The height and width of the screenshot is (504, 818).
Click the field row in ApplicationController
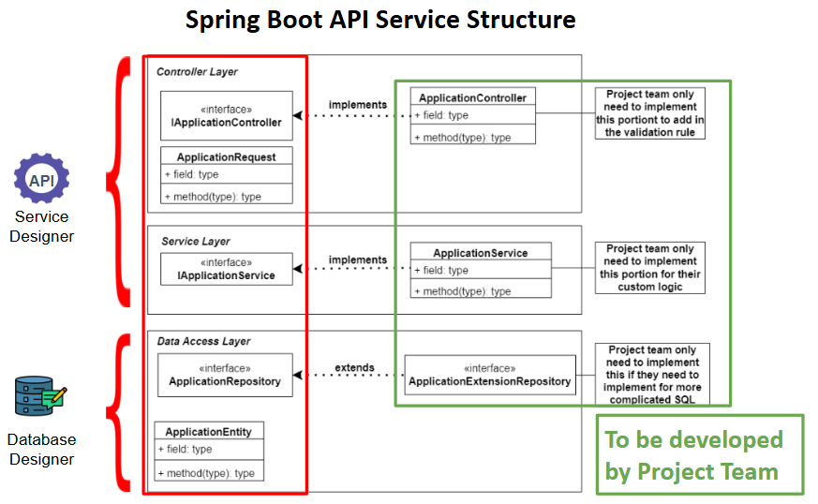[x=472, y=115]
